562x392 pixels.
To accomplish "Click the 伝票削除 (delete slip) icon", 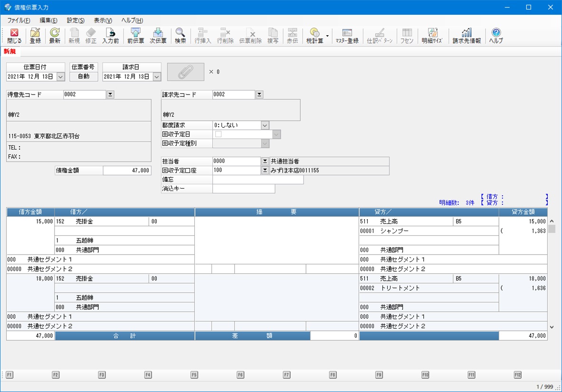I will point(250,36).
